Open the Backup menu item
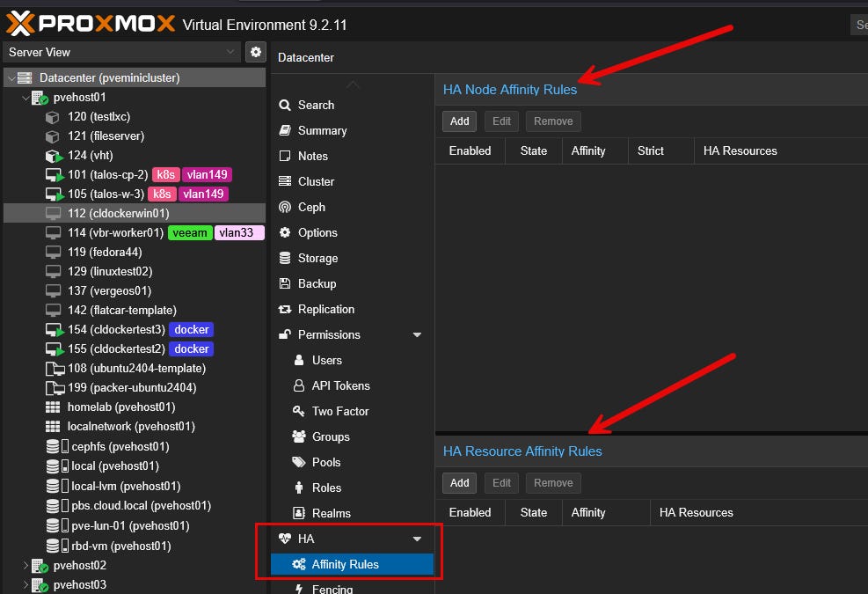The width and height of the screenshot is (868, 594). pos(352,283)
